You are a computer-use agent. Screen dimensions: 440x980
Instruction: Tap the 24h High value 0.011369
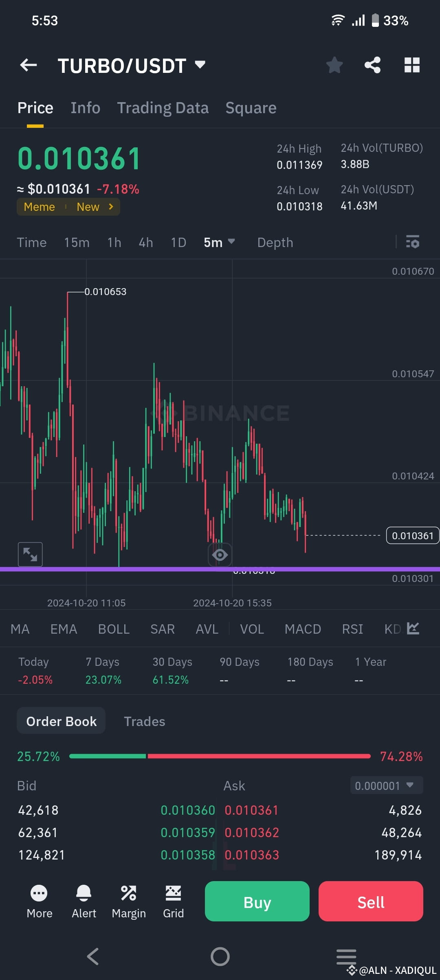point(299,165)
